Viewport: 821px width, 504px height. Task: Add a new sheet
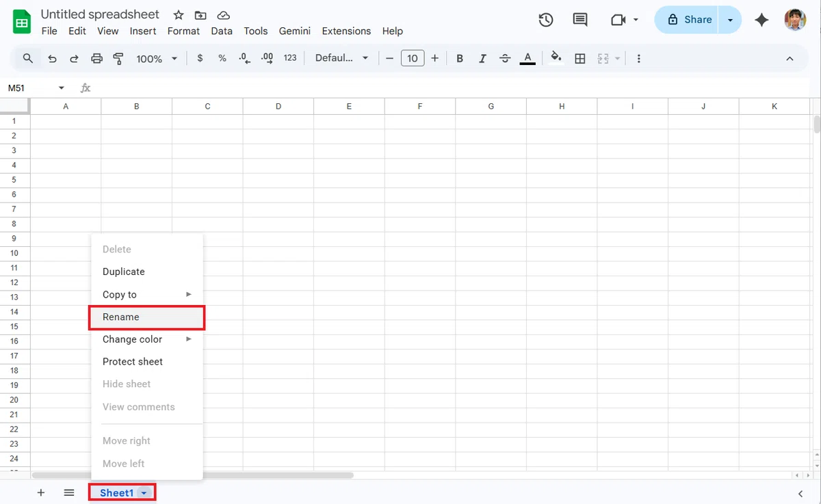[41, 492]
